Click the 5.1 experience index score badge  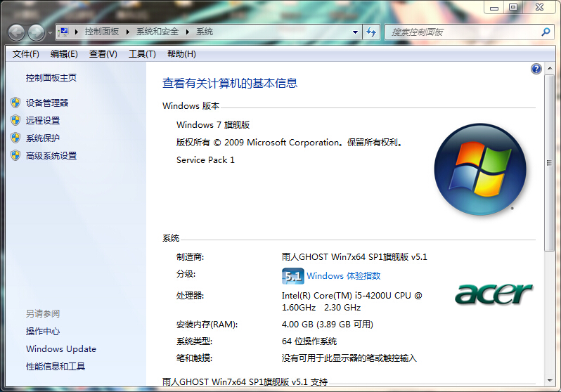[x=293, y=276]
